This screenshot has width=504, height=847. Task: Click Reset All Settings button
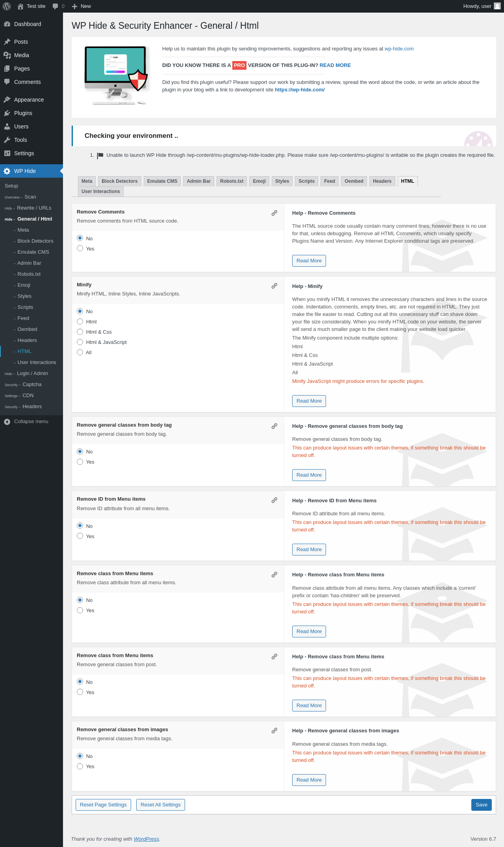(x=161, y=805)
